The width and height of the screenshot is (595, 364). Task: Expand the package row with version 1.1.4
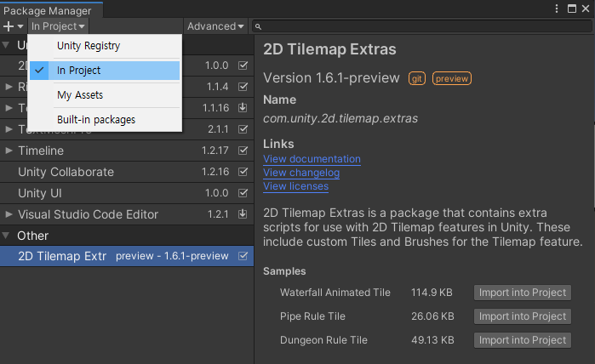point(9,87)
